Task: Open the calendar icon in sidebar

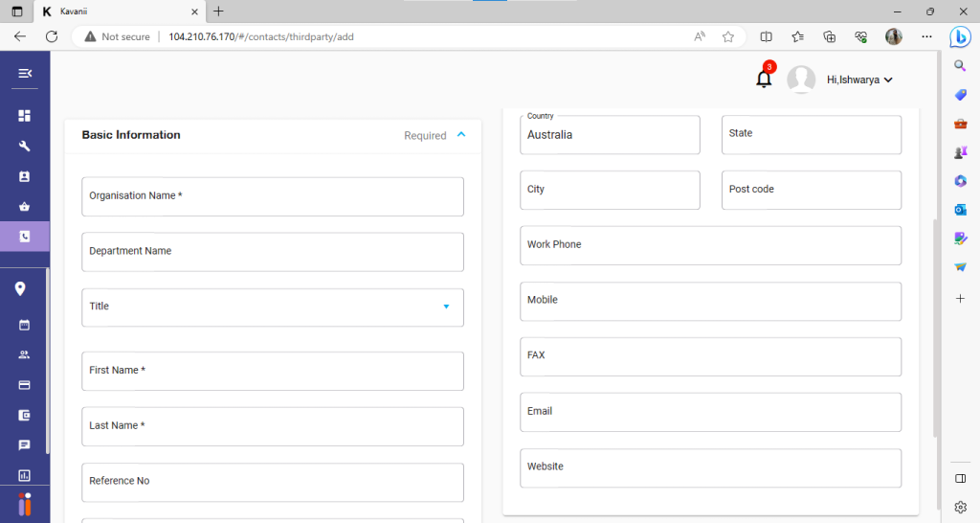Action: tap(25, 325)
